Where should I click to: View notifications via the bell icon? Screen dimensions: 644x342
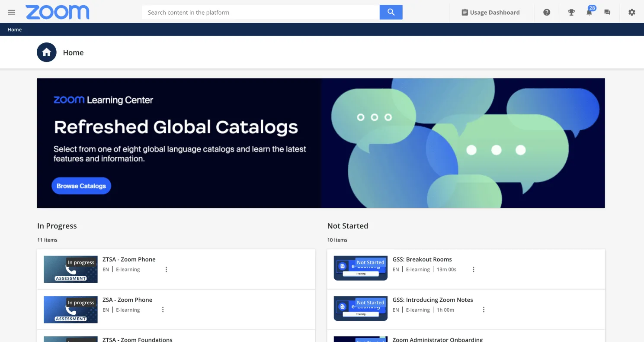589,13
